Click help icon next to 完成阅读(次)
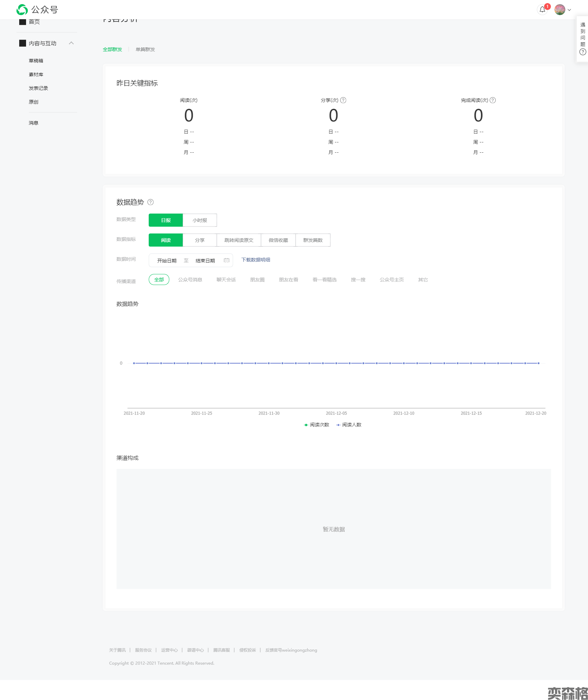Image resolution: width=588 pixels, height=700 pixels. (x=493, y=100)
